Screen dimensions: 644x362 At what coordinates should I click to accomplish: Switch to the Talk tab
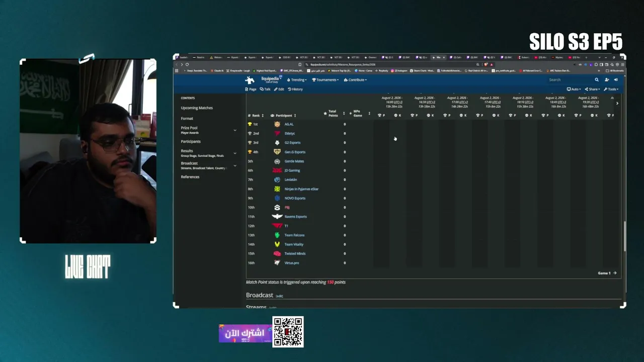coord(265,89)
